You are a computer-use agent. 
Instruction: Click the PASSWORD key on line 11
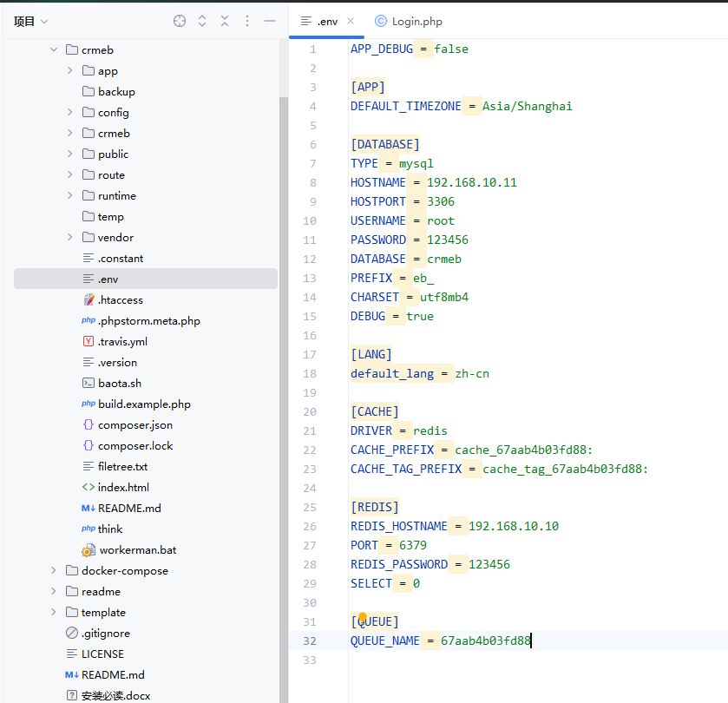tap(378, 240)
